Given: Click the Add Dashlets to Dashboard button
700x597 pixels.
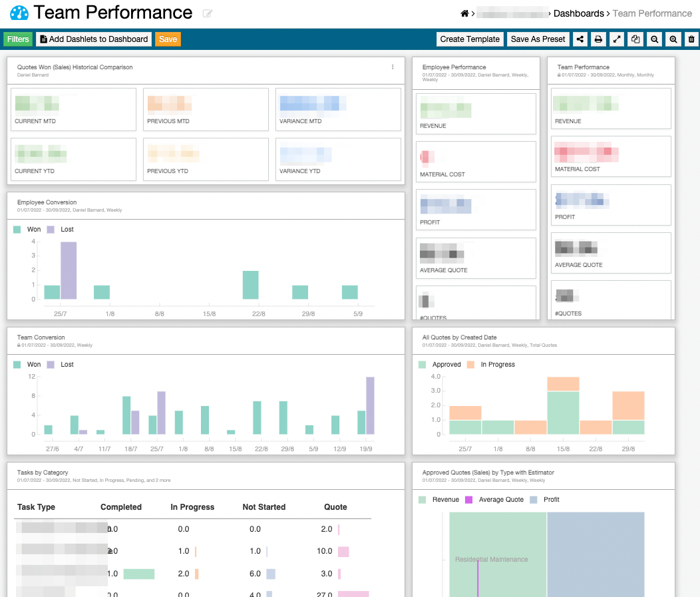Looking at the screenshot, I should pos(94,39).
